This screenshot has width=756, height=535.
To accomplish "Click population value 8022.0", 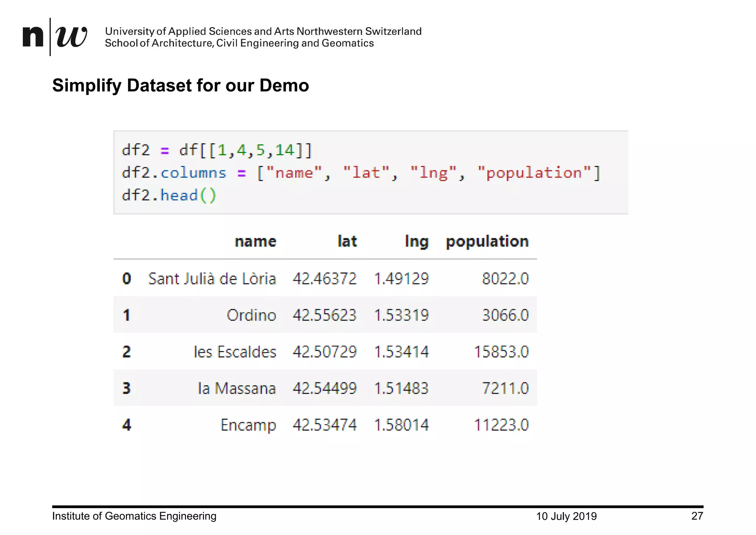I will [x=506, y=279].
